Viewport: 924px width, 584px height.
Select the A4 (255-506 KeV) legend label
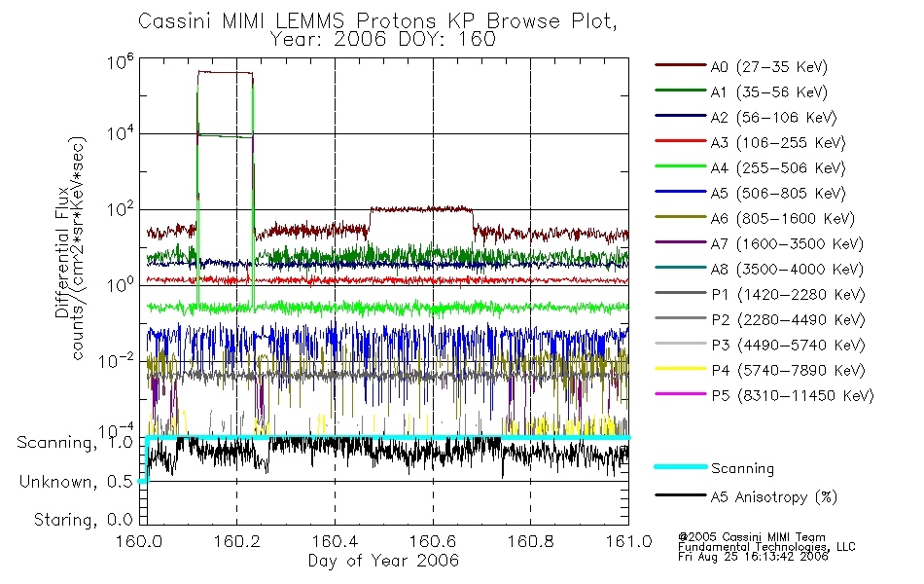[x=778, y=168]
